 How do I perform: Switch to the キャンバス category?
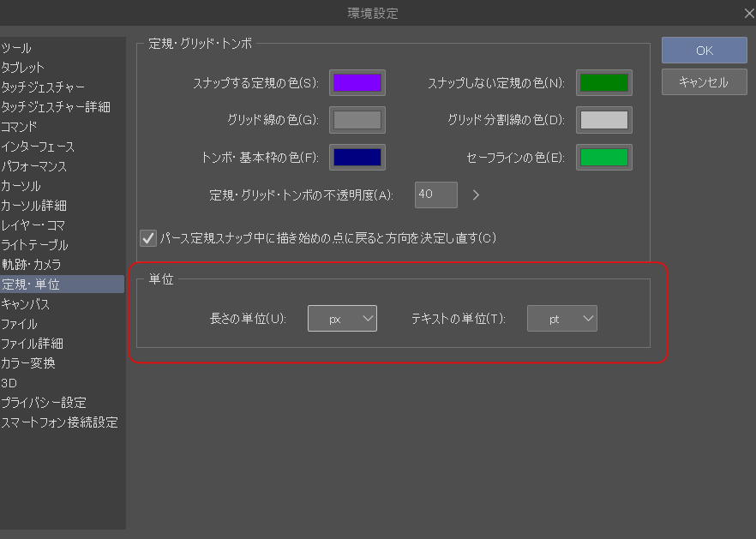(26, 304)
